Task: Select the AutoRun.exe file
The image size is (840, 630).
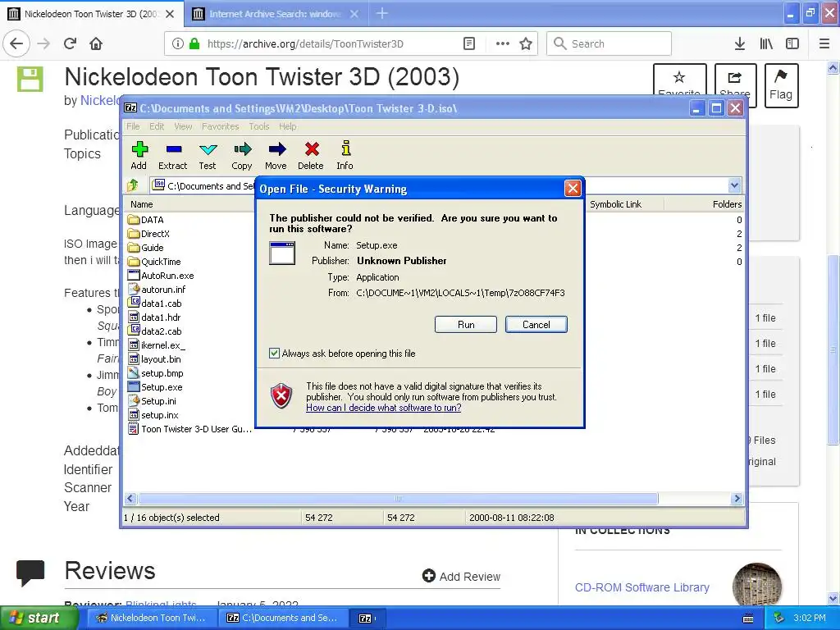Action: pos(161,276)
